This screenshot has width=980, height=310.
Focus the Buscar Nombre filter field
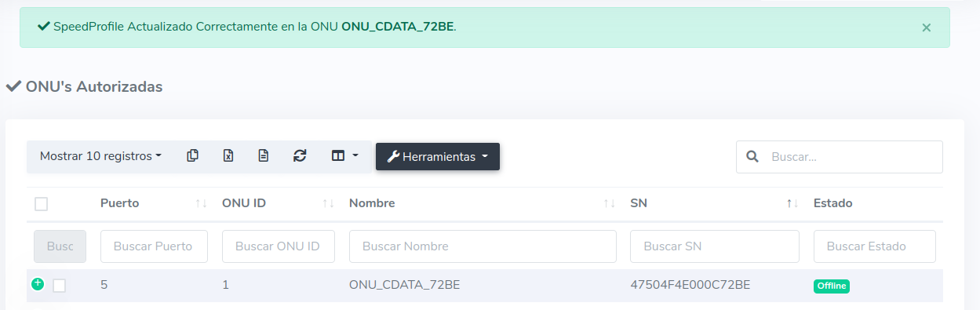pyautogui.click(x=483, y=246)
